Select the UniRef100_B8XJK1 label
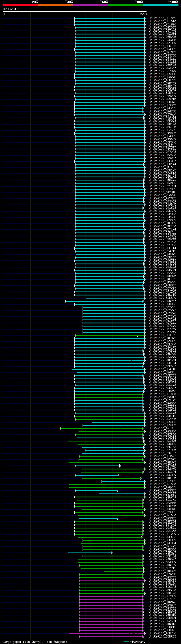 pos(162,335)
